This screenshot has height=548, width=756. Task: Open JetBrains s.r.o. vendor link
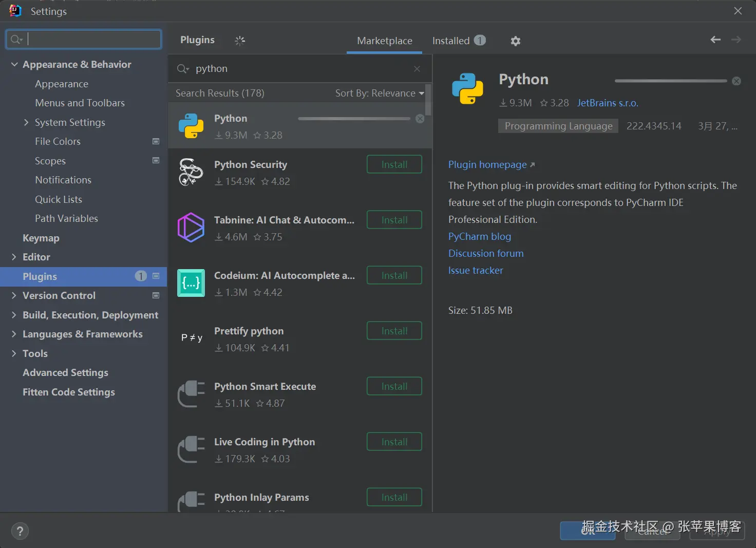coord(608,103)
